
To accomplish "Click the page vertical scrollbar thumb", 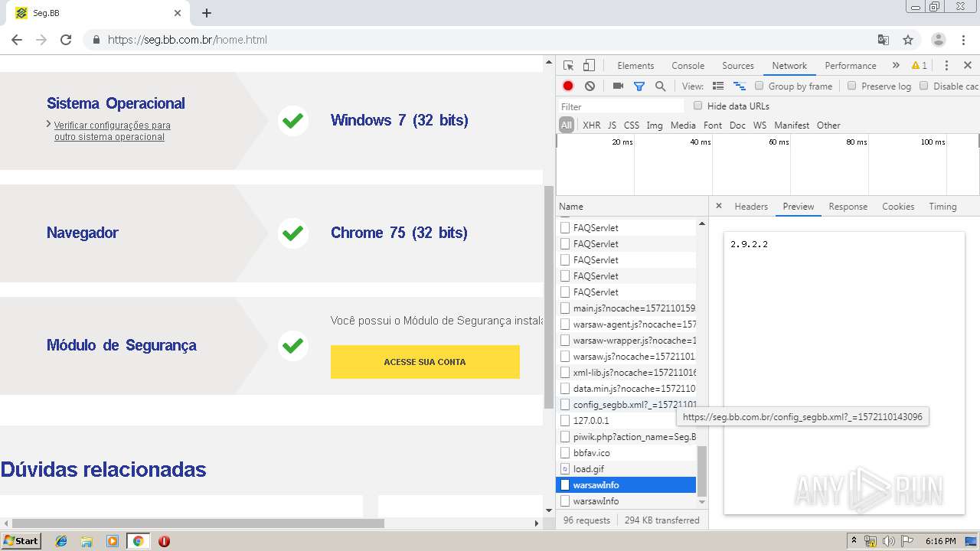I will [x=548, y=296].
